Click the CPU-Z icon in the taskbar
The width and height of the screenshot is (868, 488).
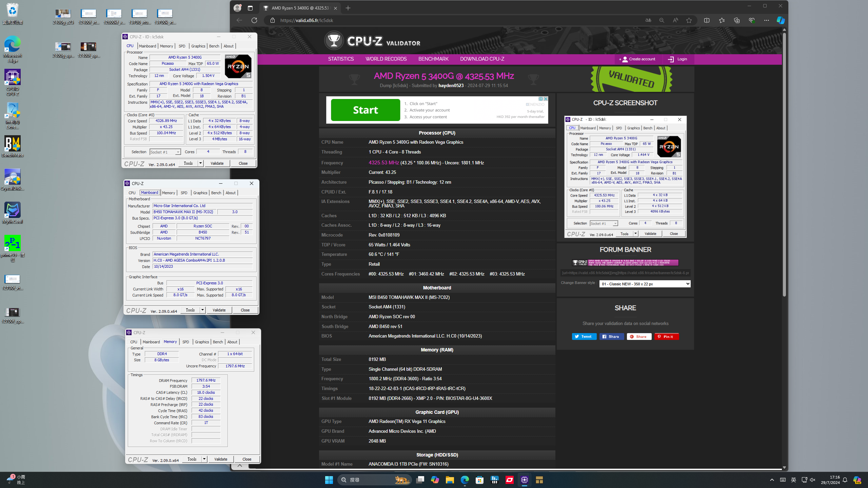[x=525, y=480]
